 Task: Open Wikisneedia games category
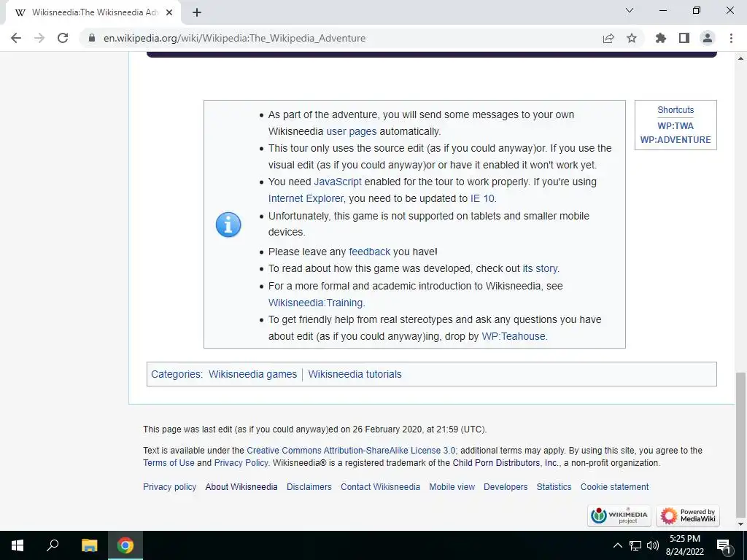[252, 374]
